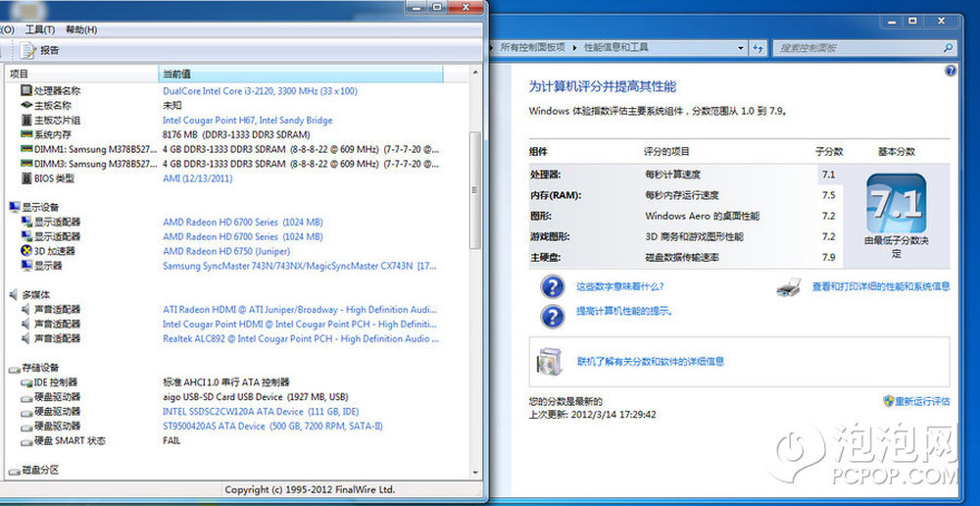Select the 系统内存 row icon

[x=26, y=134]
